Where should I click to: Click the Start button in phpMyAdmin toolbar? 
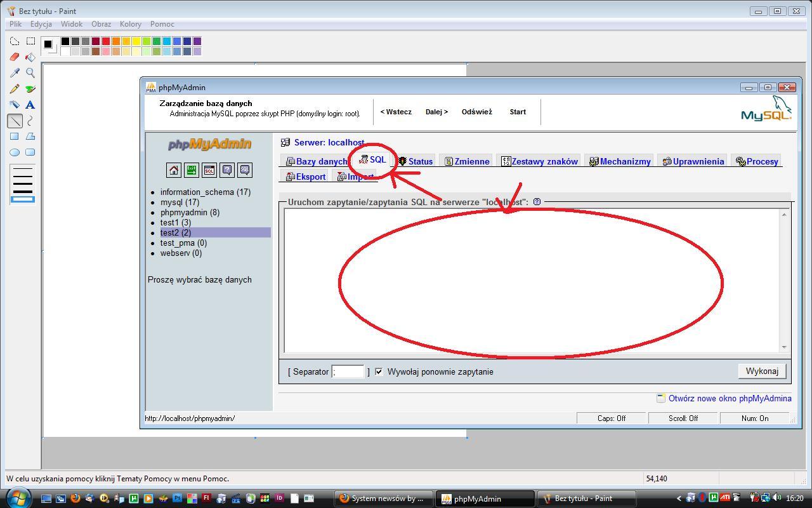pos(518,112)
